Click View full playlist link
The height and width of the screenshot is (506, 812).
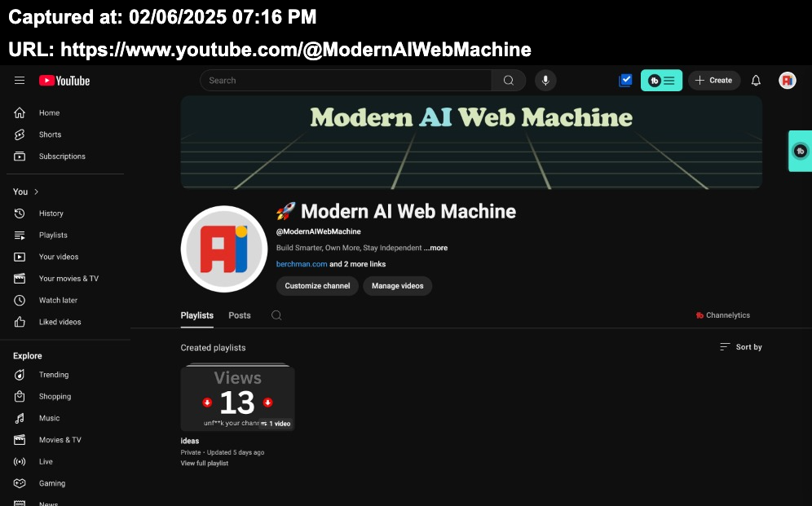[204, 463]
